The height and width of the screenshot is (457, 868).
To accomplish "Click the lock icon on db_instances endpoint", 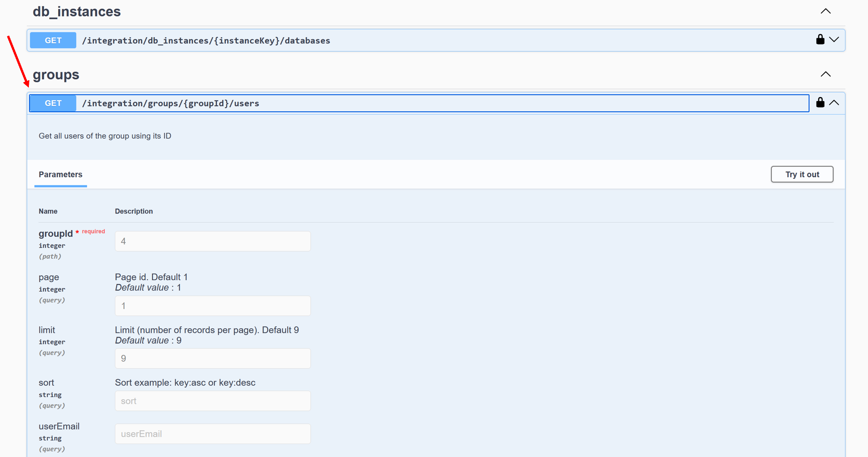I will [820, 40].
